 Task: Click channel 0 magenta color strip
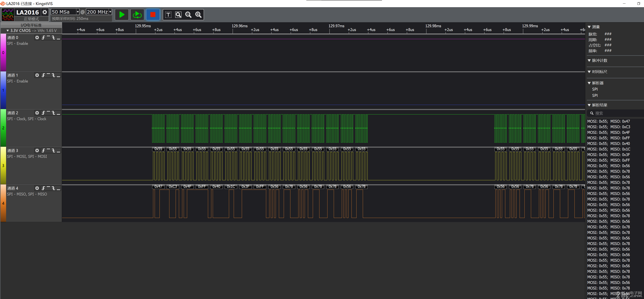[x=3, y=53]
